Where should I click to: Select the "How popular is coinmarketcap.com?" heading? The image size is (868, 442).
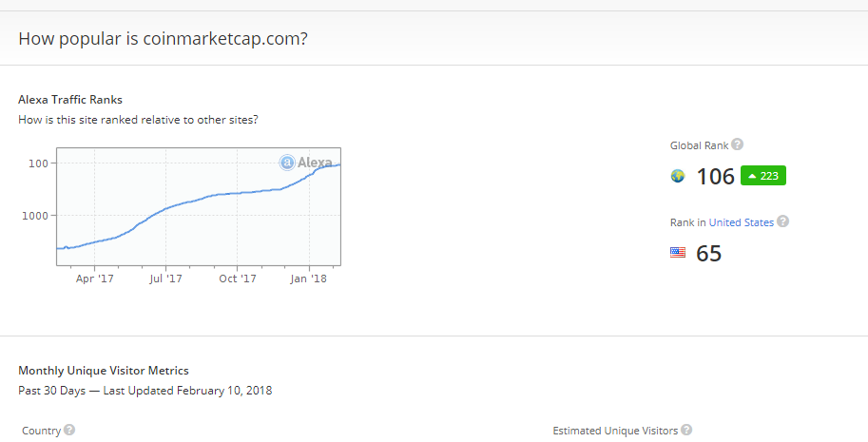click(x=163, y=39)
